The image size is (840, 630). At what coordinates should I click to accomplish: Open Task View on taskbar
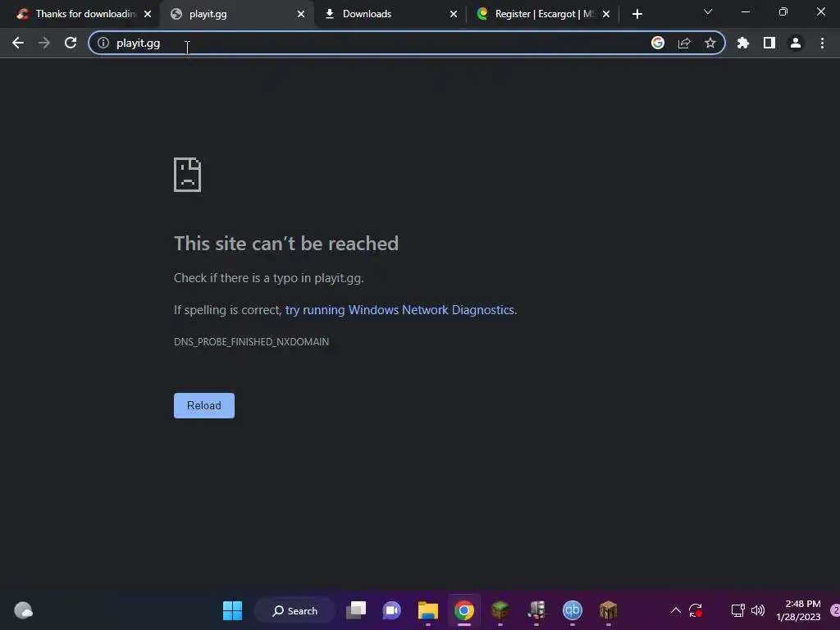pos(356,610)
